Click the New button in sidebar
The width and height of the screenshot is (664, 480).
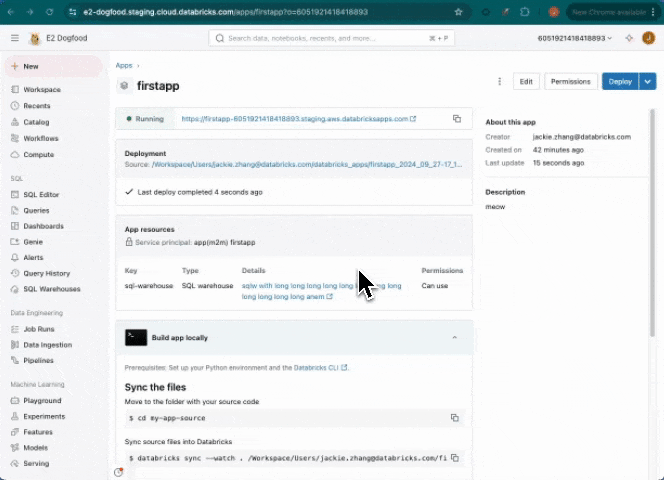point(30,66)
